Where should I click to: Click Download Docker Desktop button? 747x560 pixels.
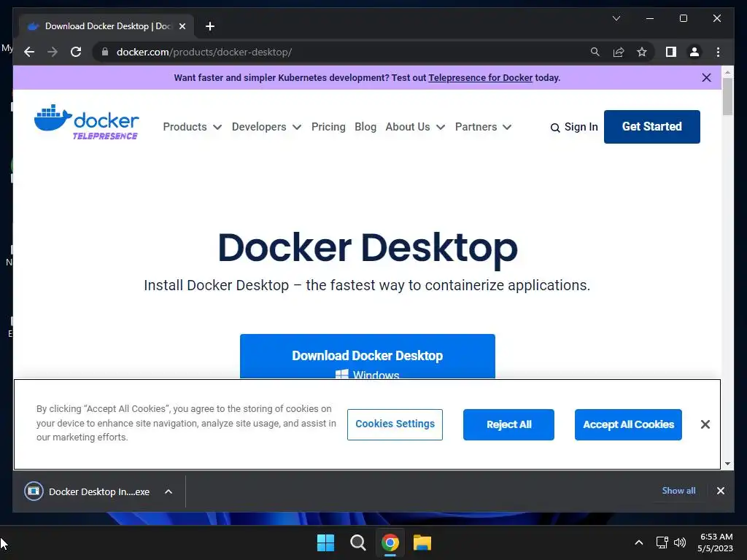pyautogui.click(x=368, y=357)
